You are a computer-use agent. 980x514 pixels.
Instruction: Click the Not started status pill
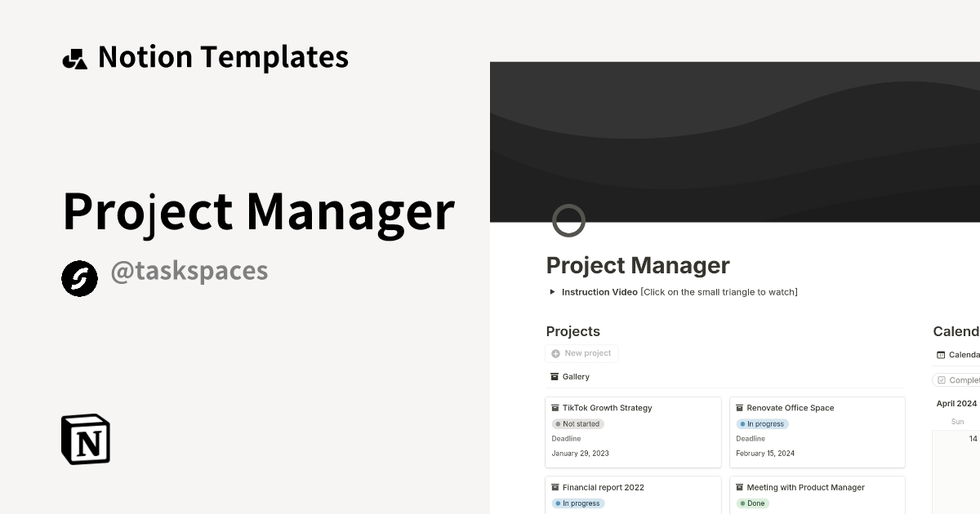pos(577,423)
